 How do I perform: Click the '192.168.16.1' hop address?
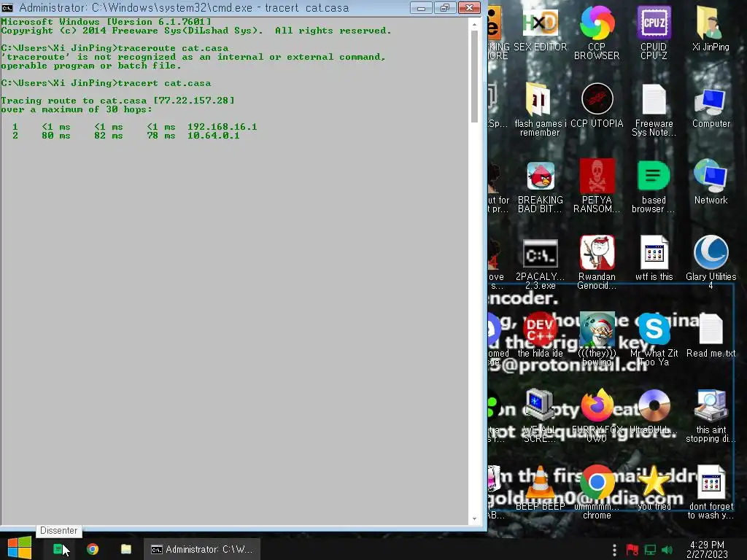point(222,127)
